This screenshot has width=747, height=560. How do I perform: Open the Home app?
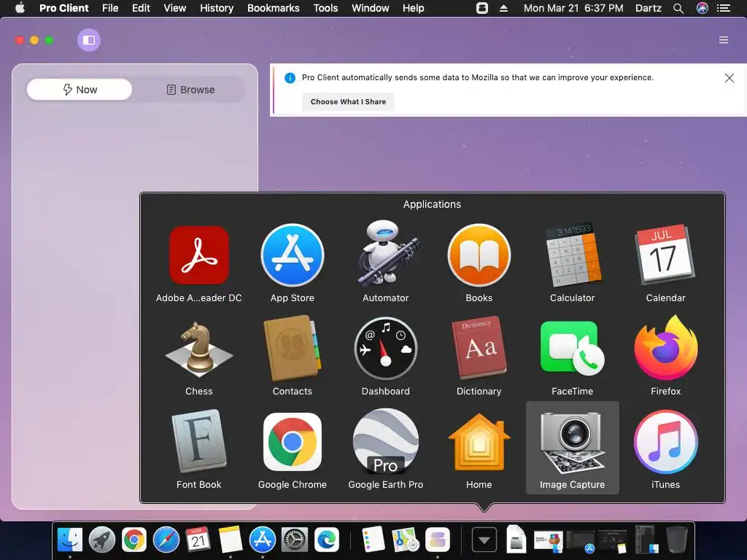(479, 442)
